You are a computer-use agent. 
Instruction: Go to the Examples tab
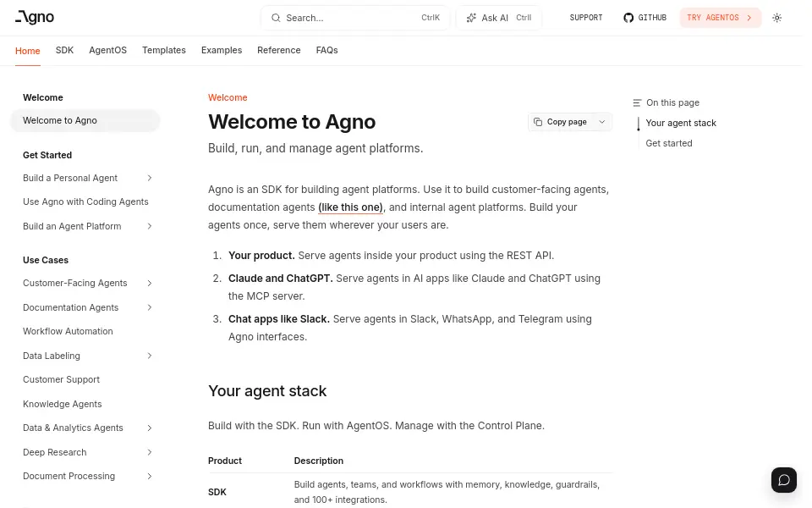click(221, 50)
